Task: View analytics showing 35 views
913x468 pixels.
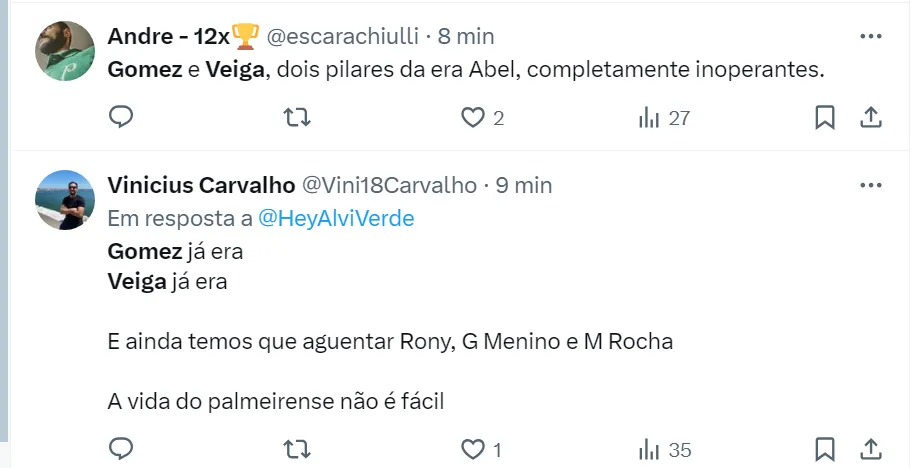Action: point(664,450)
